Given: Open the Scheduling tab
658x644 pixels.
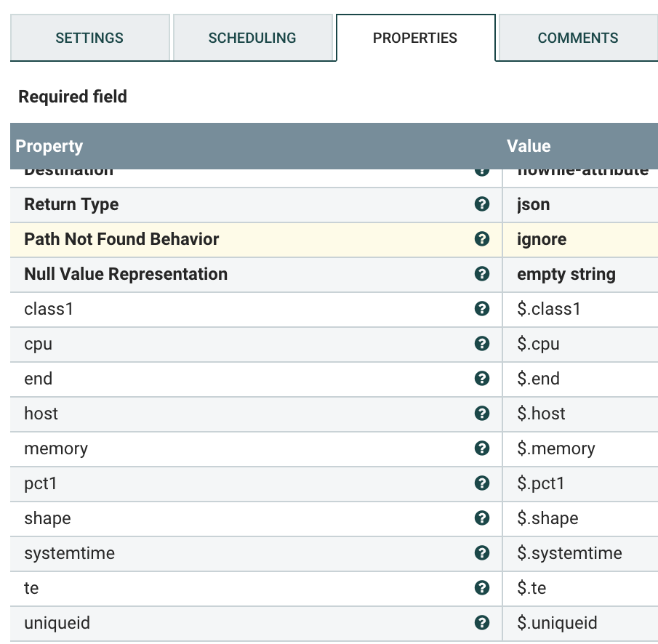Looking at the screenshot, I should [252, 38].
